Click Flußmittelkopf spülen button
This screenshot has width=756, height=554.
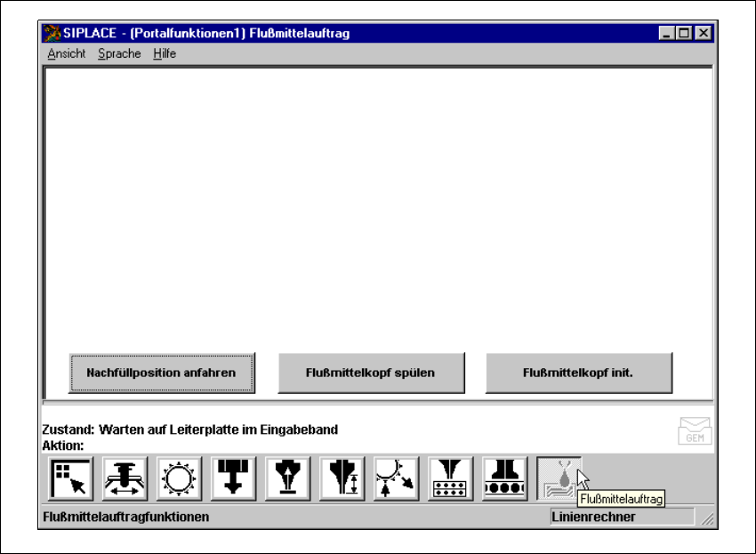point(371,373)
